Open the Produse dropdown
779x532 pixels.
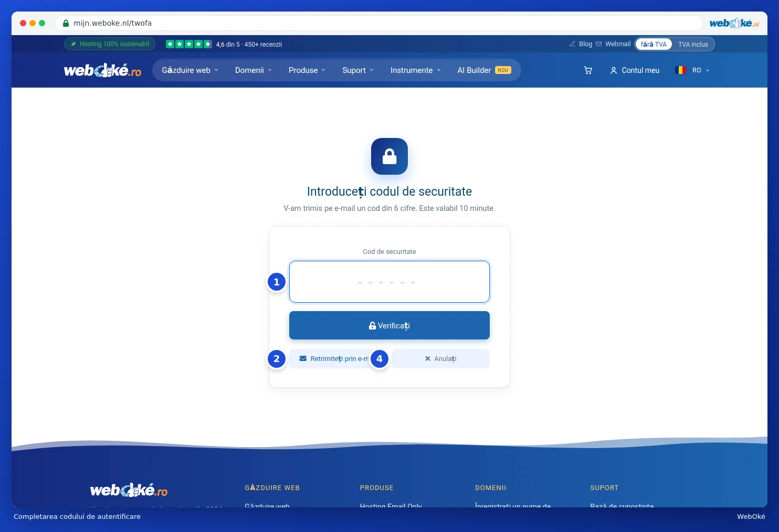pyautogui.click(x=307, y=70)
